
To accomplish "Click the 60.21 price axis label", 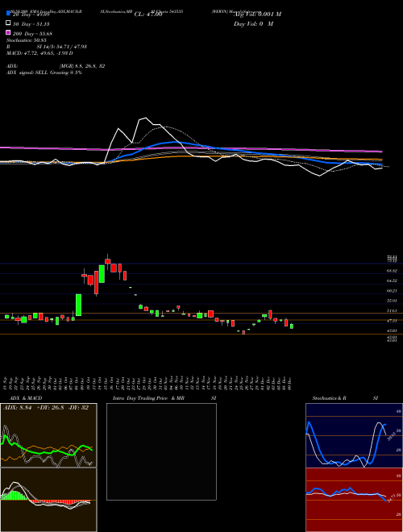I will click(392, 291).
